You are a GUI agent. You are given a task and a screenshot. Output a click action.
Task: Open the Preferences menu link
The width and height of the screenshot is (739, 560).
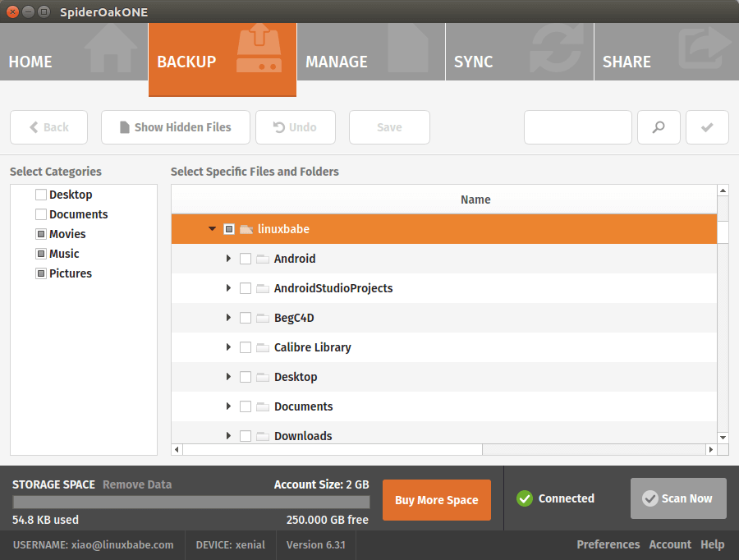click(x=608, y=544)
